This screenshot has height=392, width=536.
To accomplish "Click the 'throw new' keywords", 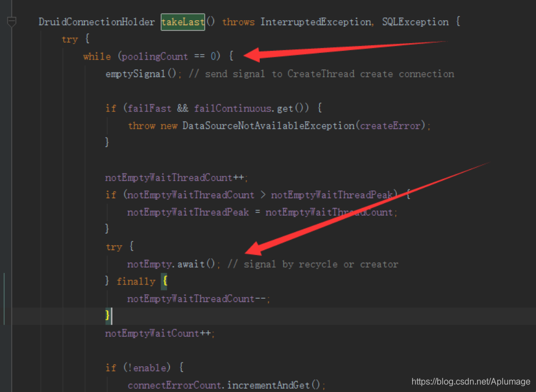I will point(152,126).
